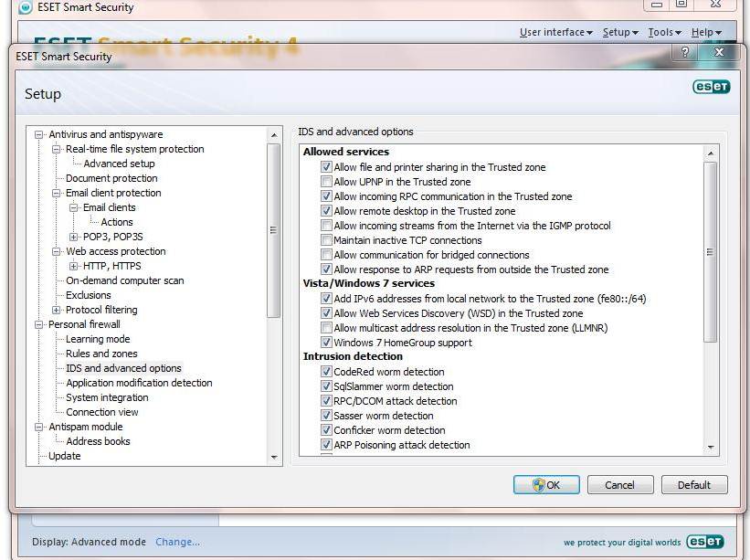Toggle Allow incoming RPC communication checkbox
This screenshot has width=750, height=560.
pos(326,196)
